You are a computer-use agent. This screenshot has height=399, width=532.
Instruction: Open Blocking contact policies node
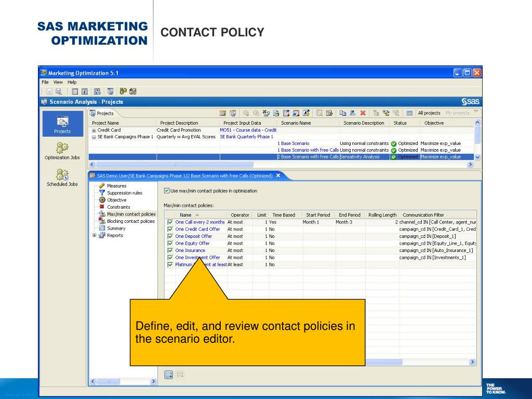[x=130, y=221]
